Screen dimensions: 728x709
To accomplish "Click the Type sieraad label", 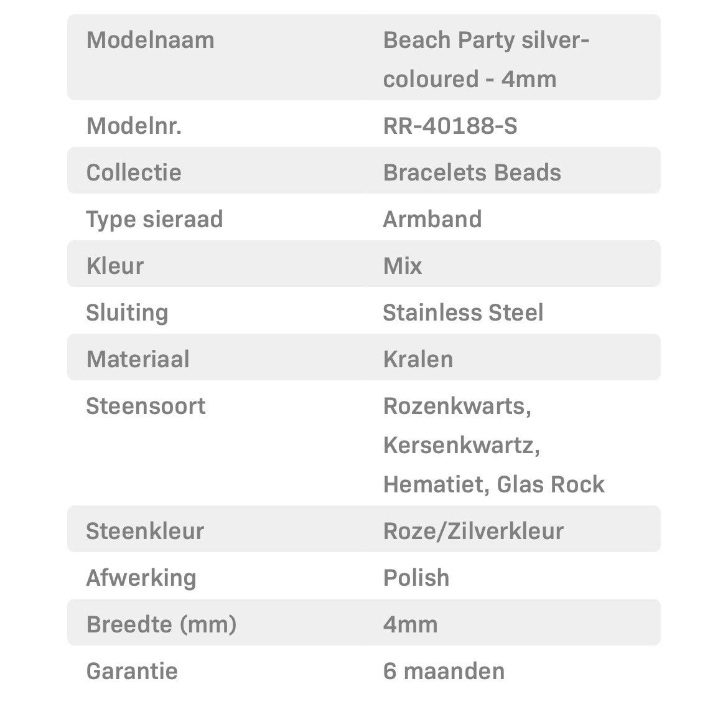I will click(x=154, y=220).
